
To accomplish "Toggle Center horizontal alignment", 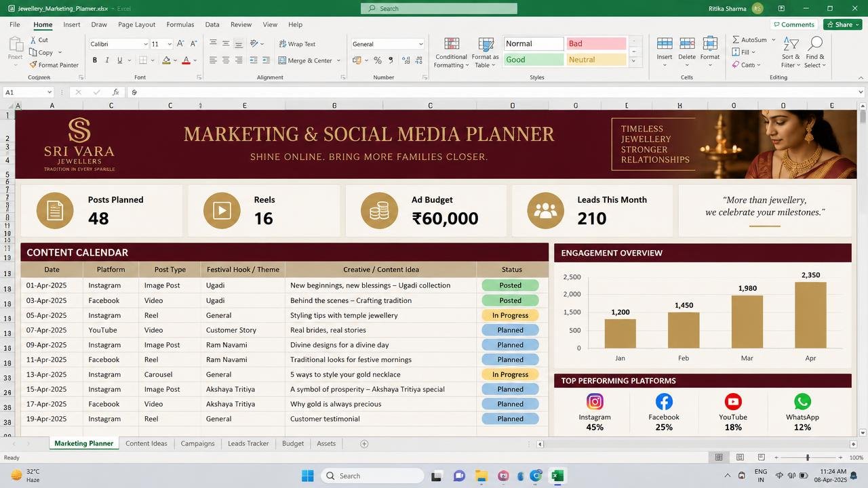I will 226,60.
